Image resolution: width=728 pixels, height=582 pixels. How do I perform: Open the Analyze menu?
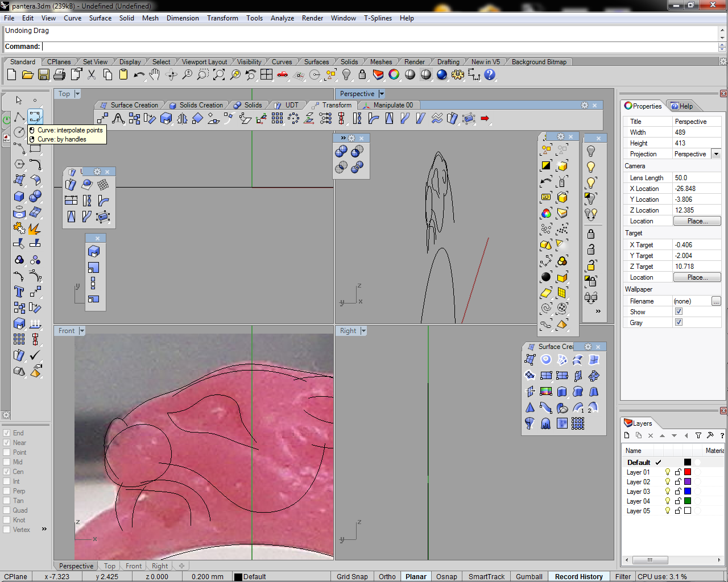[x=282, y=18]
